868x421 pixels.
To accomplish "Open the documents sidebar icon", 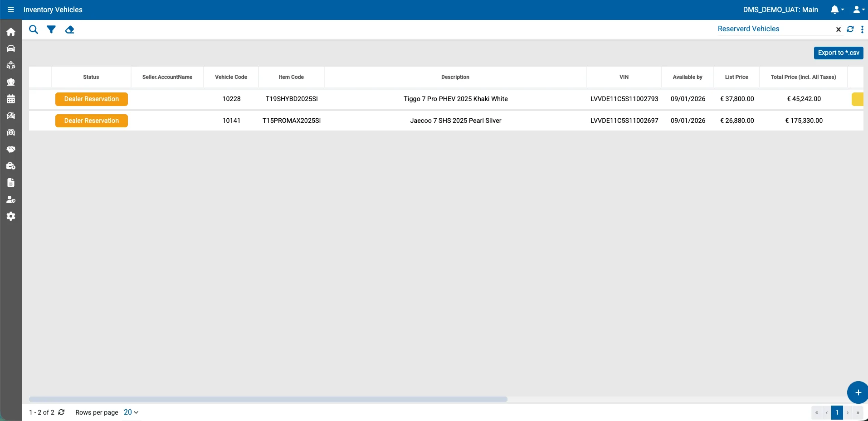I will tap(11, 183).
